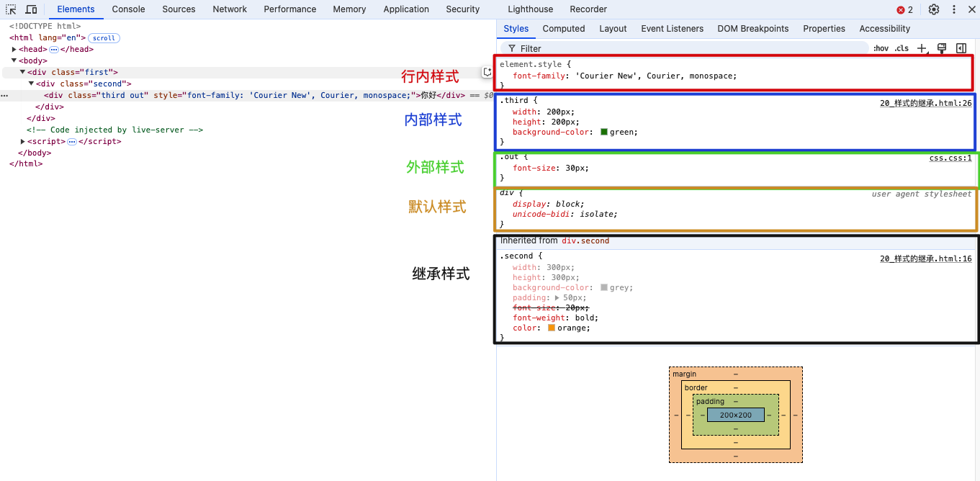Click the 200×200 content box in box model
This screenshot has width=980, height=481.
tap(735, 415)
